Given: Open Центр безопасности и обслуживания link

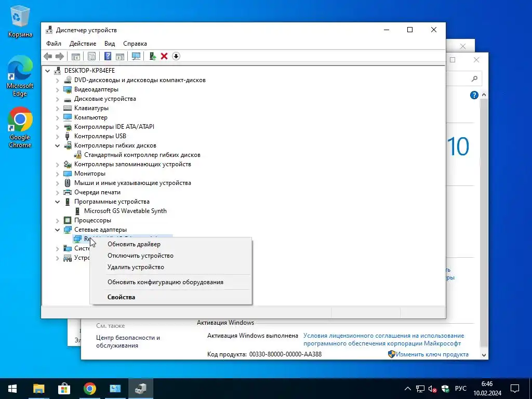Looking at the screenshot, I should tap(128, 342).
